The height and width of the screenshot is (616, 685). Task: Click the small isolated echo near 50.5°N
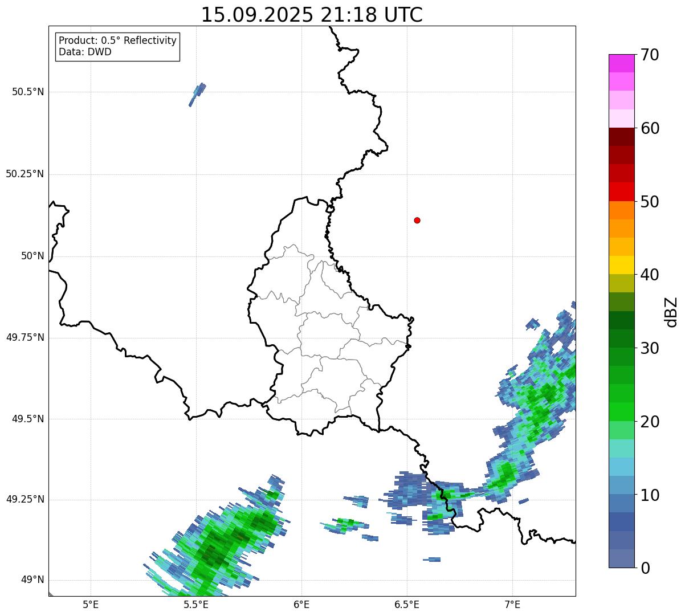pos(197,94)
